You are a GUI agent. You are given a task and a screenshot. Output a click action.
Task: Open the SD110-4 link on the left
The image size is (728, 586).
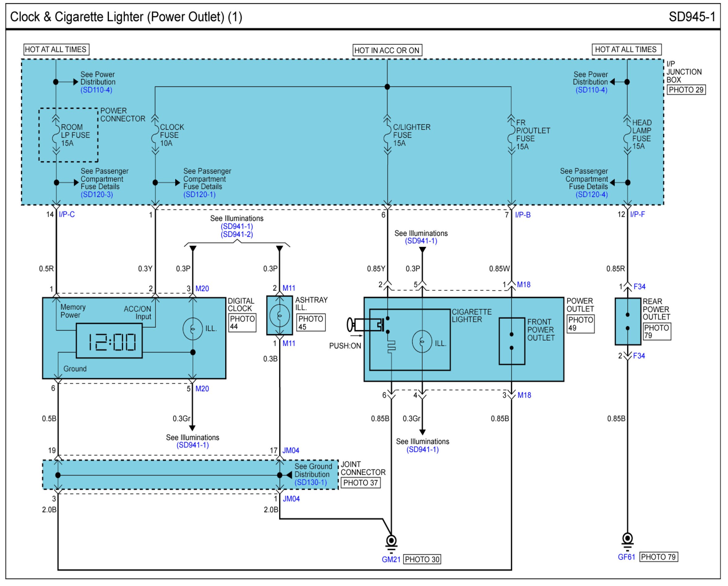click(x=96, y=90)
